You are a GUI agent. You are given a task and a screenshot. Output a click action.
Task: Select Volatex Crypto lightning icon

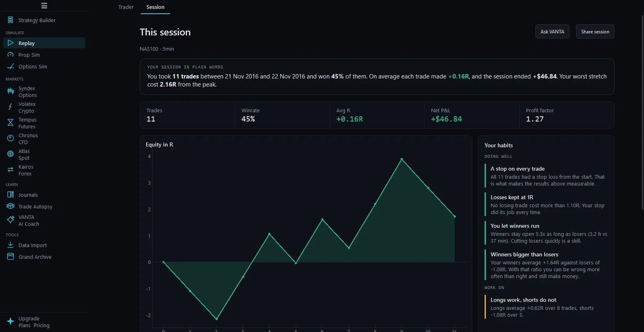[x=10, y=107]
